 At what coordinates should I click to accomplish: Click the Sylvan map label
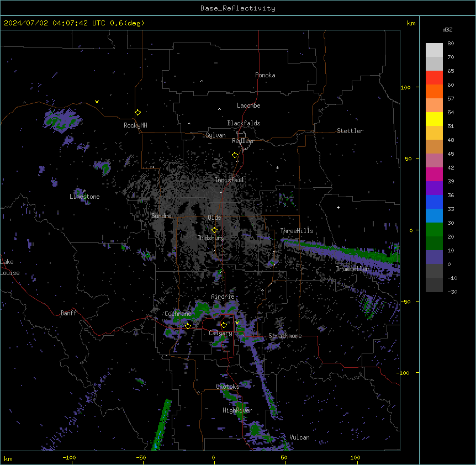tap(215, 135)
